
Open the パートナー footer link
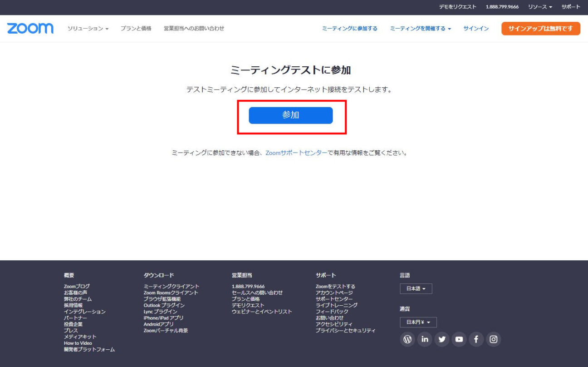click(75, 318)
